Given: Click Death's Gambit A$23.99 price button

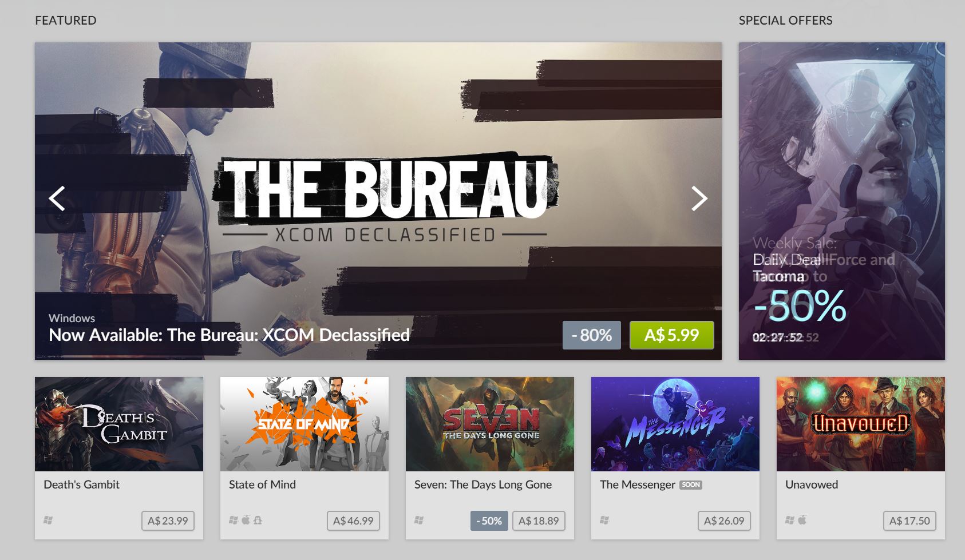Looking at the screenshot, I should pos(168,521).
